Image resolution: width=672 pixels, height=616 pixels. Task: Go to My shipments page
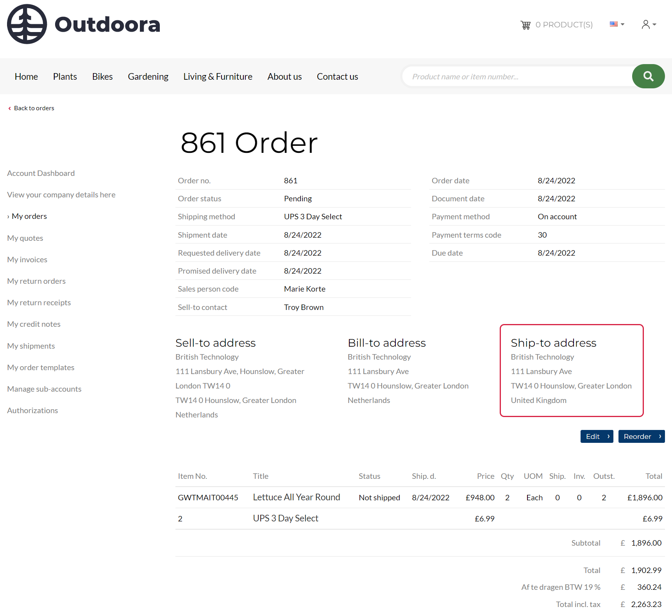(x=31, y=346)
